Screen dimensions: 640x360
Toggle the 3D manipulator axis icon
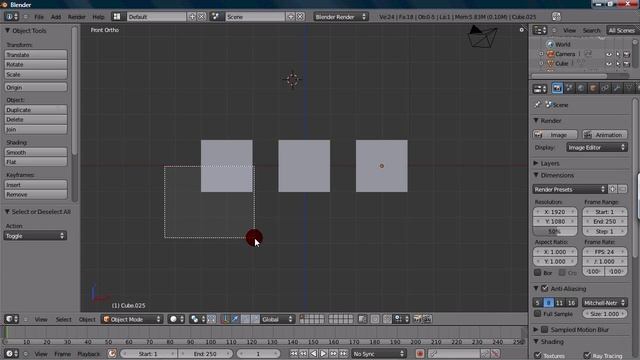[225, 319]
